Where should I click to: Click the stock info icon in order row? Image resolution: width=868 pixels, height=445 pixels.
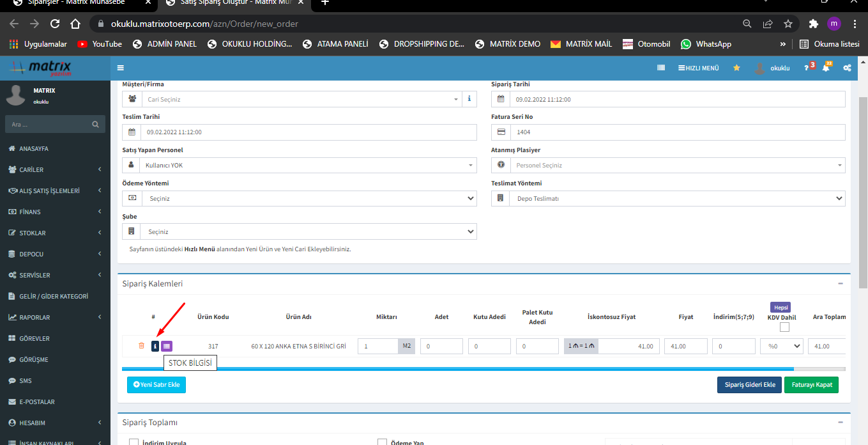(x=155, y=346)
